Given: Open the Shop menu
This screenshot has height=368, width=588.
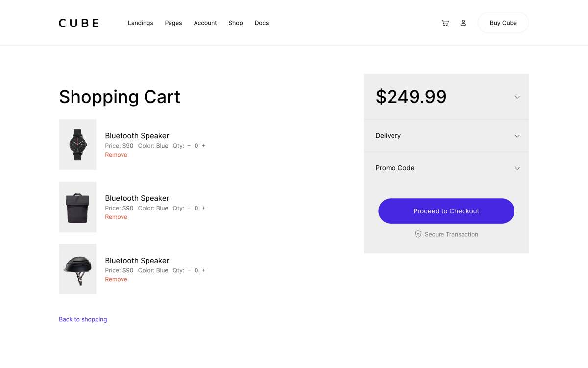Looking at the screenshot, I should (235, 23).
